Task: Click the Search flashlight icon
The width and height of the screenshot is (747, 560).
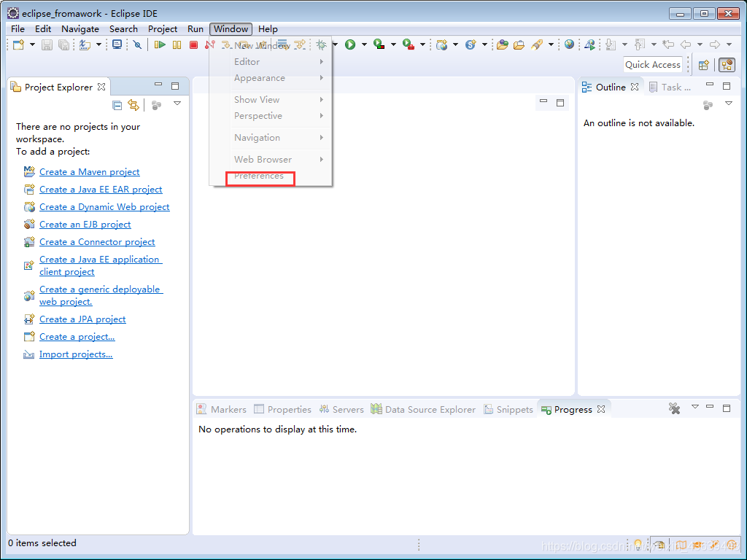Action: point(537,44)
